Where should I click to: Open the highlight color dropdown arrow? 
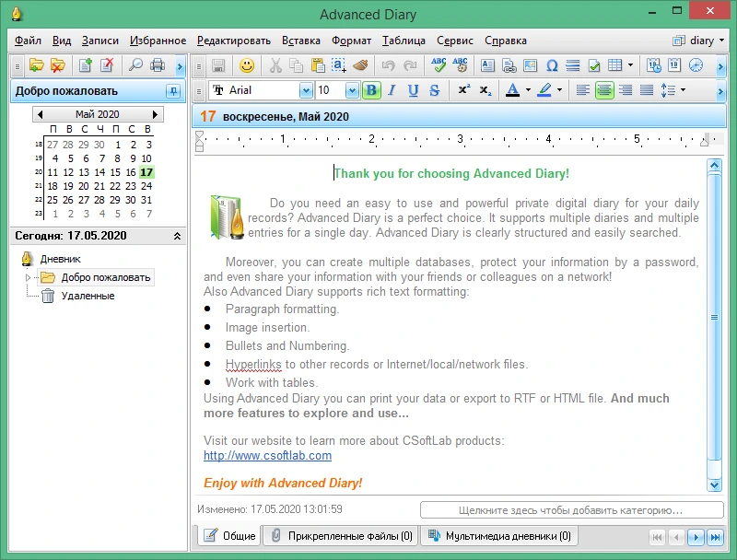click(x=559, y=90)
